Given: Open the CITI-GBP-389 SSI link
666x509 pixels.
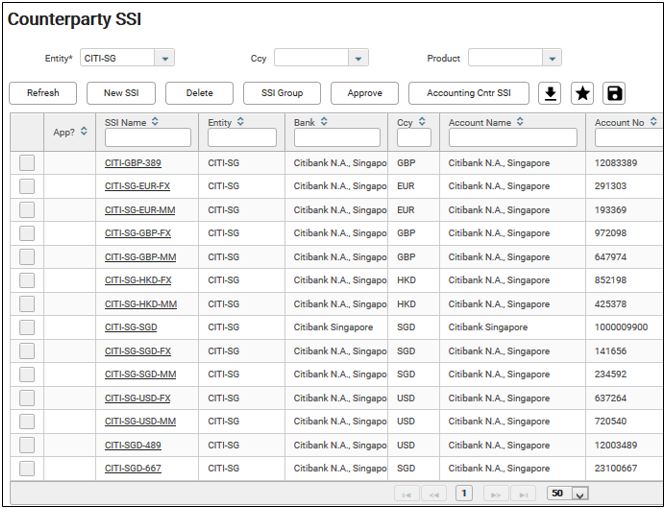Looking at the screenshot, I should tap(133, 163).
